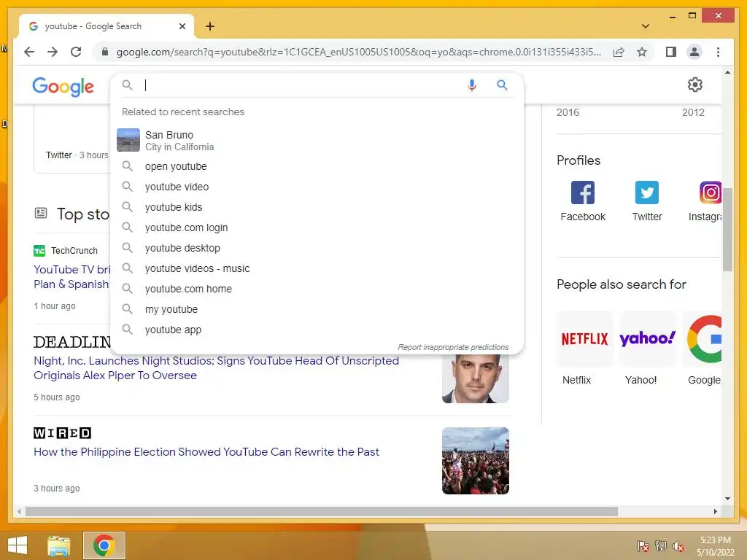Choose 'youtube kids' suggestion

point(317,207)
